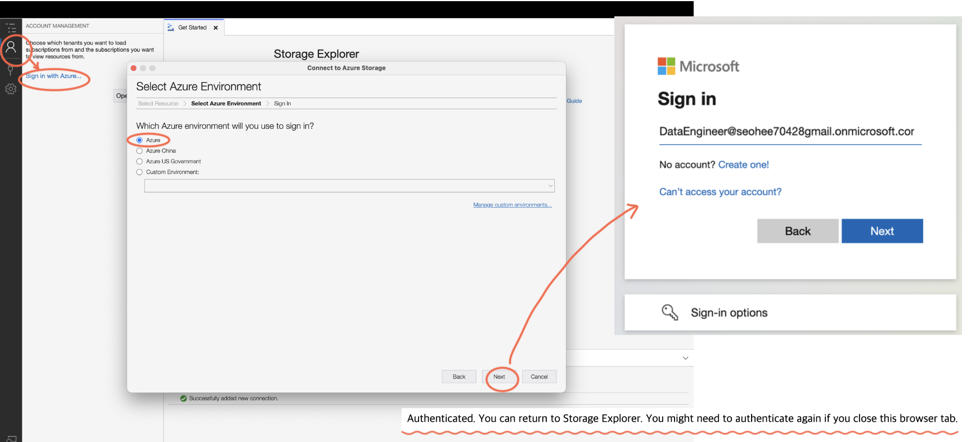980x442 pixels.
Task: Go to Select Resource breadcrumb step
Action: [158, 104]
